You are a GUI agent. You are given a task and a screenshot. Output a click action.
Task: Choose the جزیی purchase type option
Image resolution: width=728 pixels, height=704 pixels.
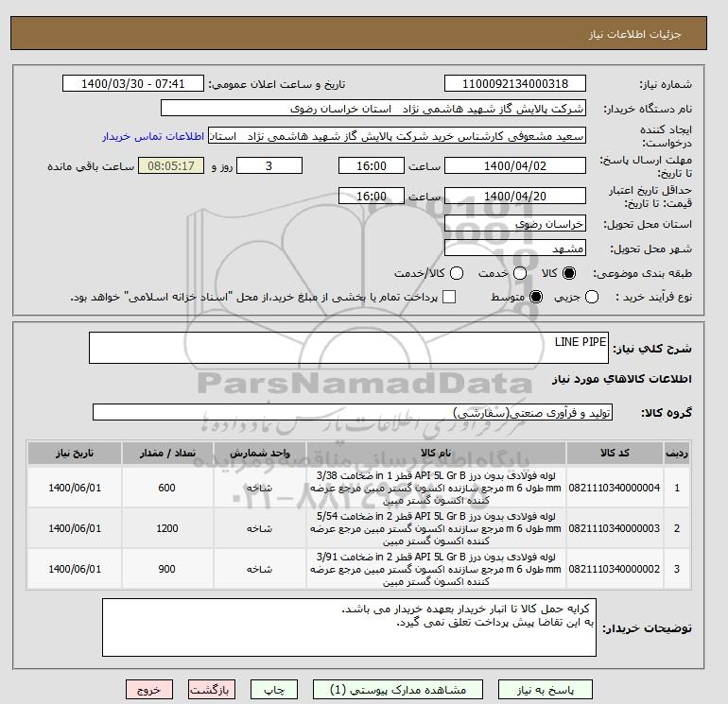click(592, 297)
